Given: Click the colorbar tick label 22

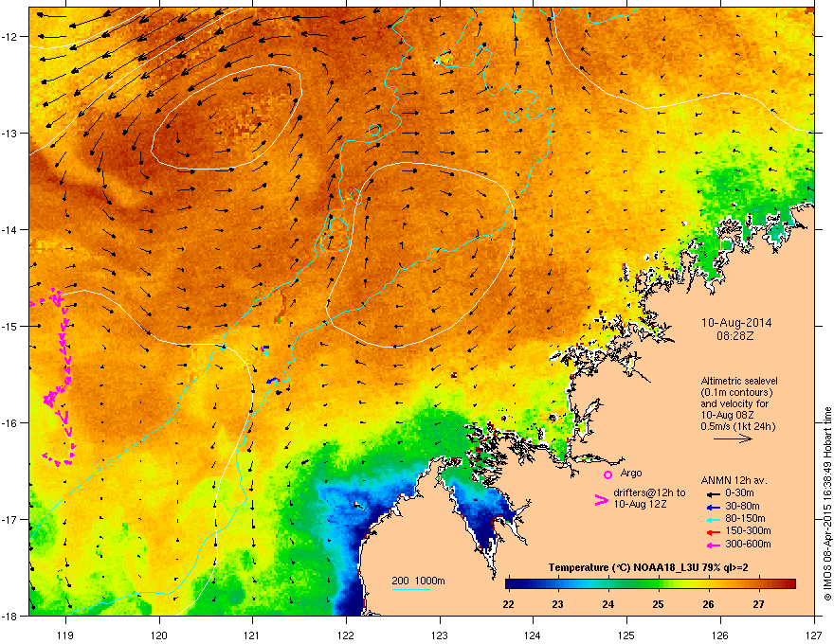Looking at the screenshot, I should pos(508,604).
